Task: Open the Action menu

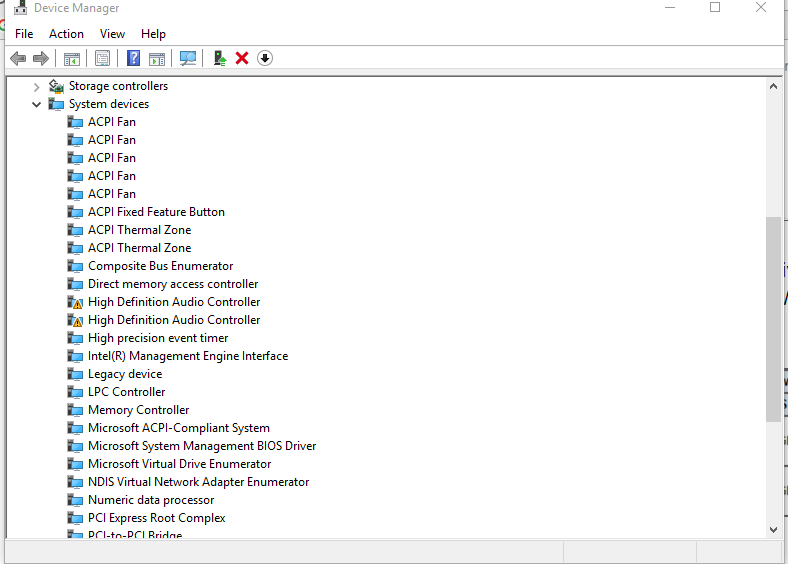Action: [66, 34]
